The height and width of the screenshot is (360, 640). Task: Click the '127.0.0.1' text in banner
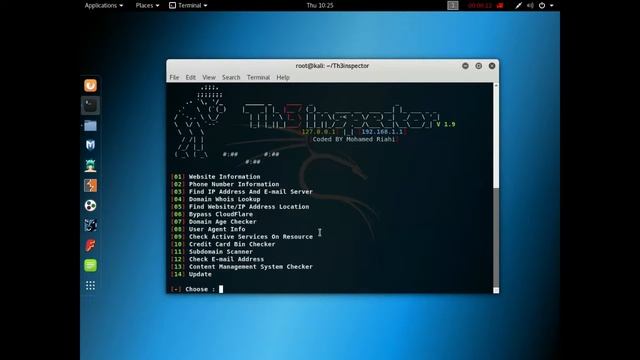pyautogui.click(x=318, y=132)
